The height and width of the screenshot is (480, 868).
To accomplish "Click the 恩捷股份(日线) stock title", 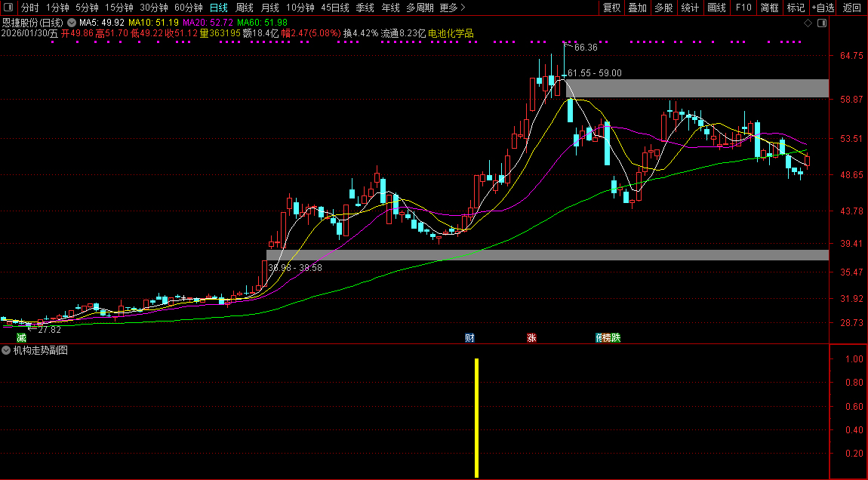I will point(32,23).
